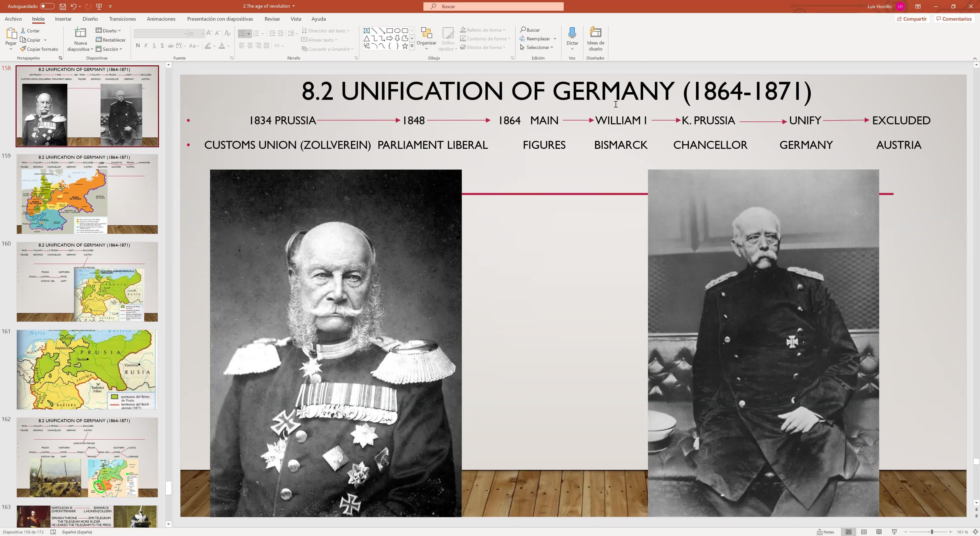Switch to reading view icon

[x=879, y=532]
